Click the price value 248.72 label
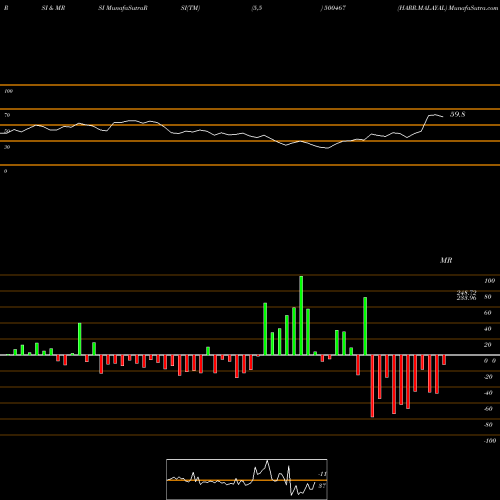 point(466,292)
